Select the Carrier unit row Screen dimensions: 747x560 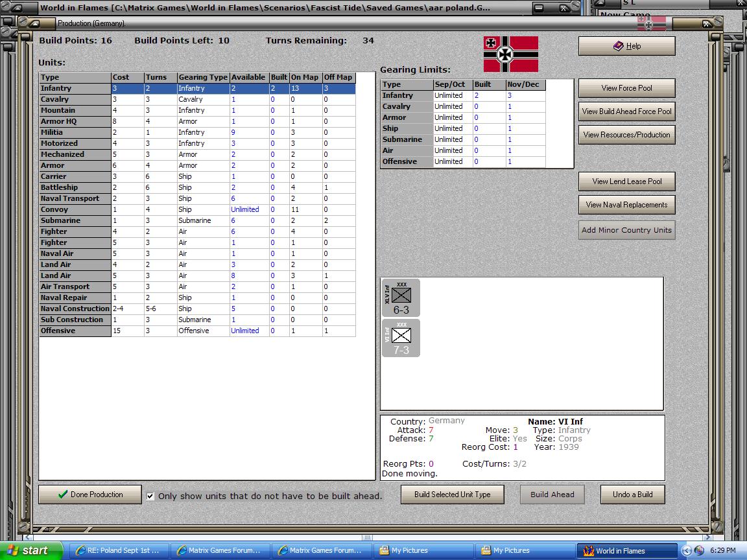(197, 176)
